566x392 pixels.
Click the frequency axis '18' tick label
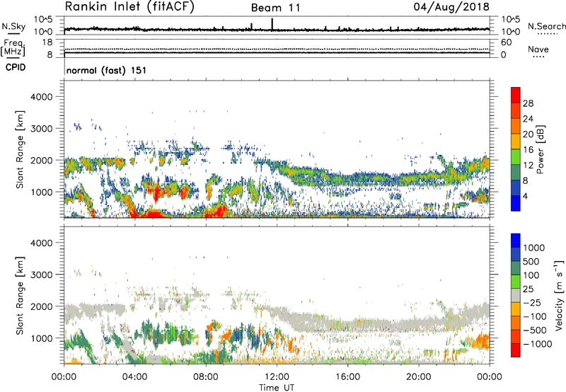47,42
